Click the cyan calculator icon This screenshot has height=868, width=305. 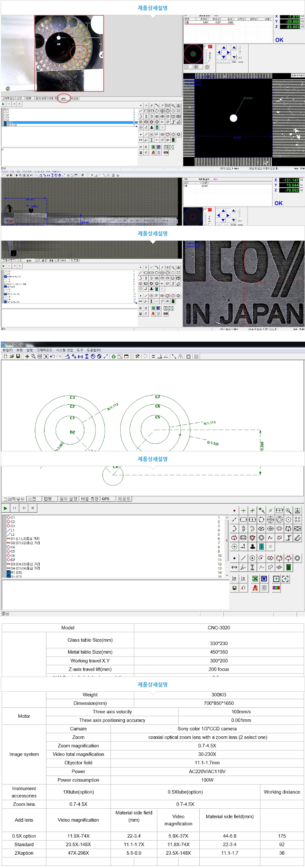point(261,546)
